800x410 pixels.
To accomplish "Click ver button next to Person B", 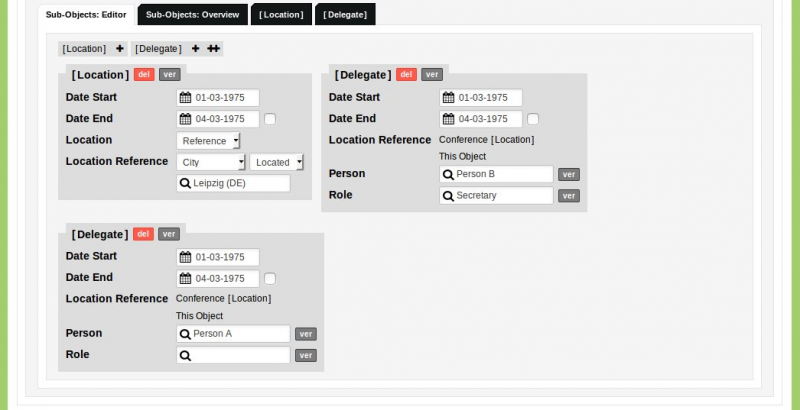I will click(568, 174).
